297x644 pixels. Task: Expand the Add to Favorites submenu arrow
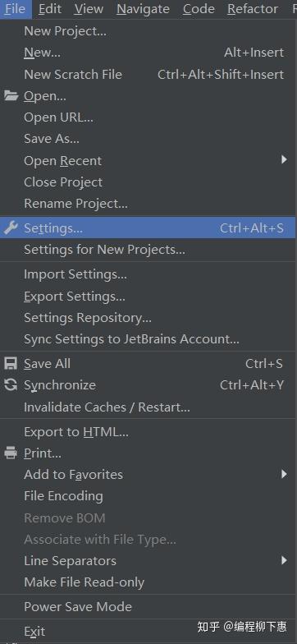tap(284, 475)
